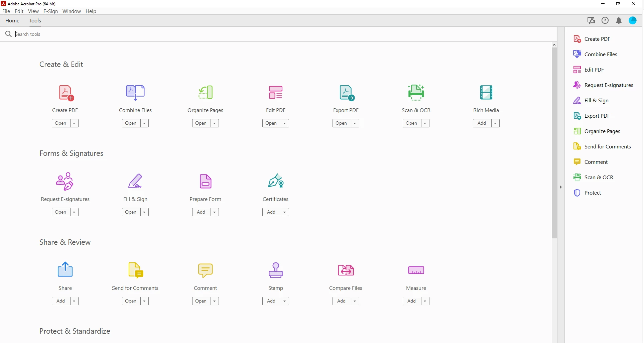Screen dimensions: 644x343
Task: Click the Create PDF tool icon in the grid
Action: pos(66,93)
